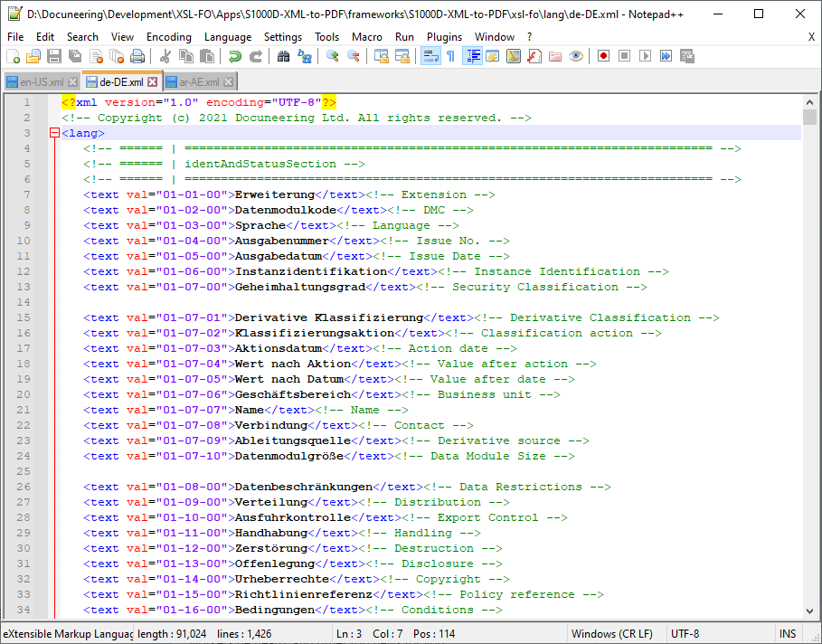Cut selection with the scissors icon
This screenshot has width=822, height=644.
[x=165, y=56]
